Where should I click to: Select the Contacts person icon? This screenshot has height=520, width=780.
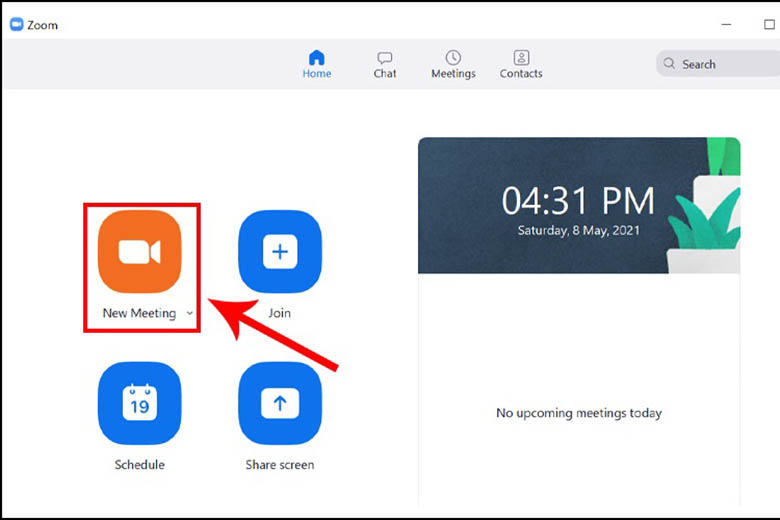point(521,58)
